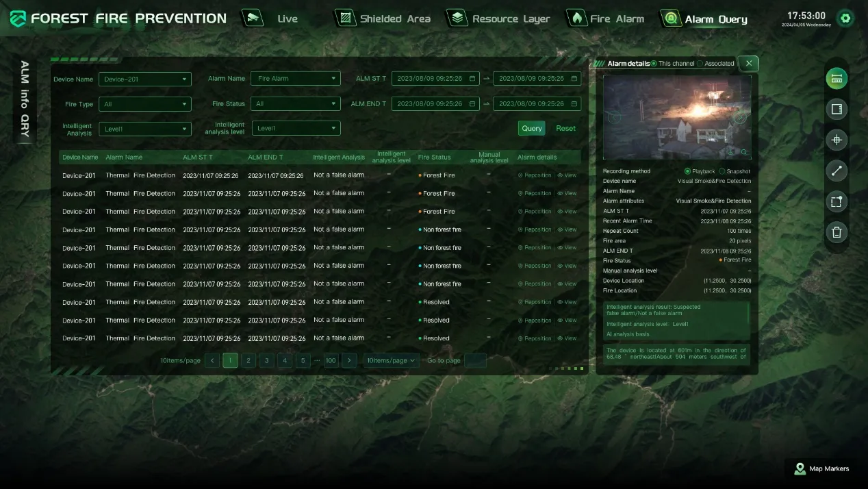Open the settings gear near clock
This screenshot has height=489, width=868.
[x=845, y=18]
